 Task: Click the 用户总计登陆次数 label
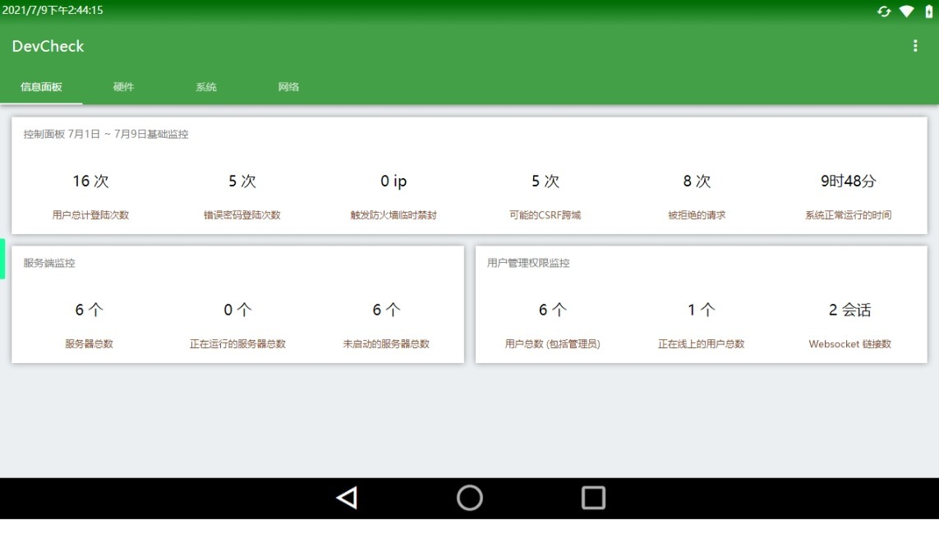click(x=90, y=215)
